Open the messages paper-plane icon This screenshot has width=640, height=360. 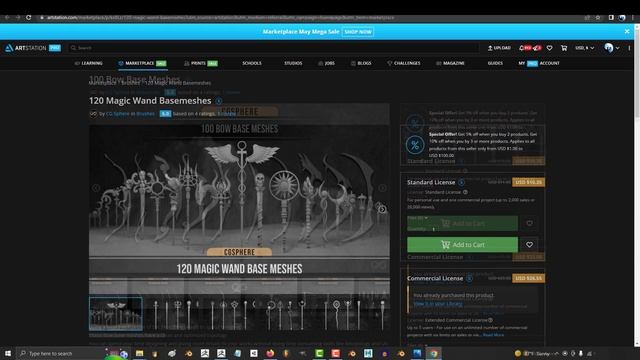536,48
